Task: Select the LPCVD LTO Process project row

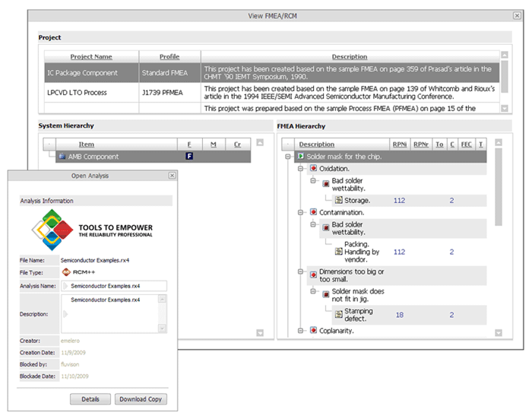Action: pos(91,93)
